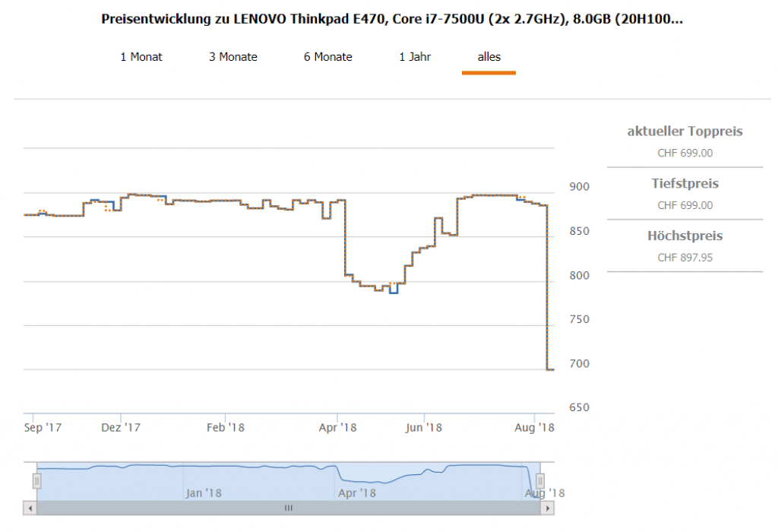778x532 pixels.
Task: Switch to the '3 Monate' tab
Action: (x=233, y=57)
